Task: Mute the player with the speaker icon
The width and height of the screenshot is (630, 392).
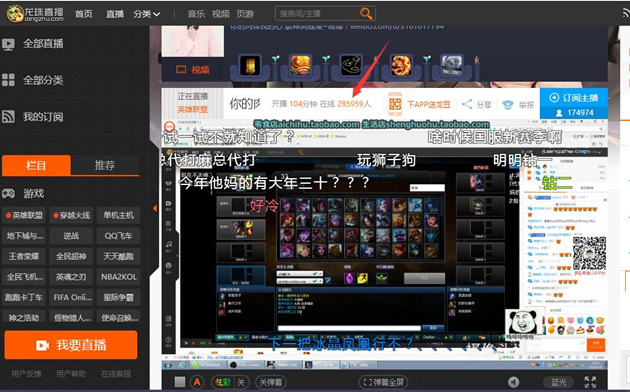Action: pyautogui.click(x=513, y=382)
